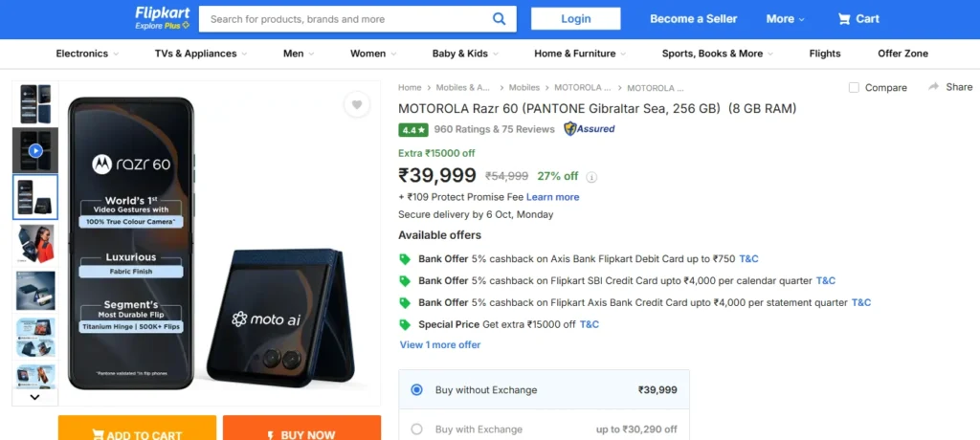The width and height of the screenshot is (980, 440).
Task: Click the Flipkart Assured badge
Action: 590,129
